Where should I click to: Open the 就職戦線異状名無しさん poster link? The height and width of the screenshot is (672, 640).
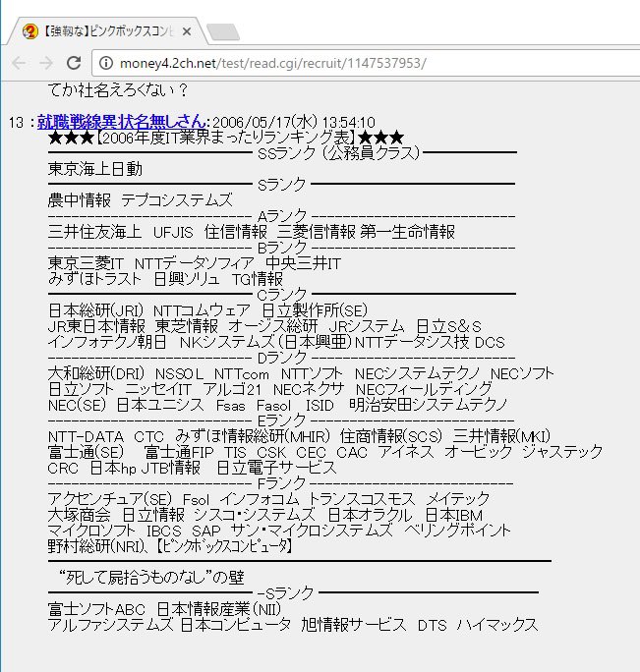pyautogui.click(x=121, y=122)
